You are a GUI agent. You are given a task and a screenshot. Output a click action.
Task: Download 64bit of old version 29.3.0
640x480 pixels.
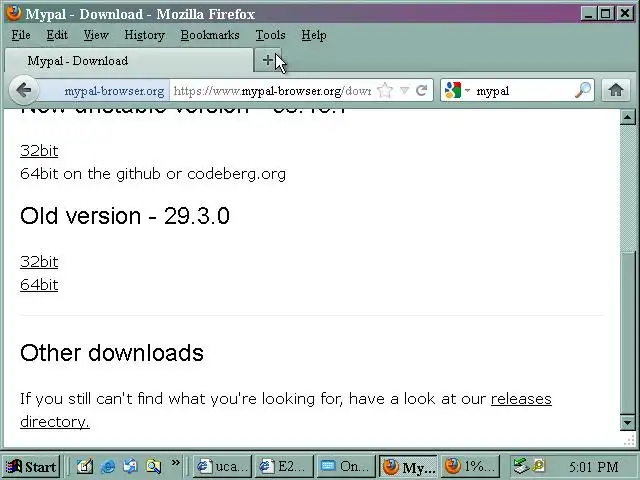[39, 284]
